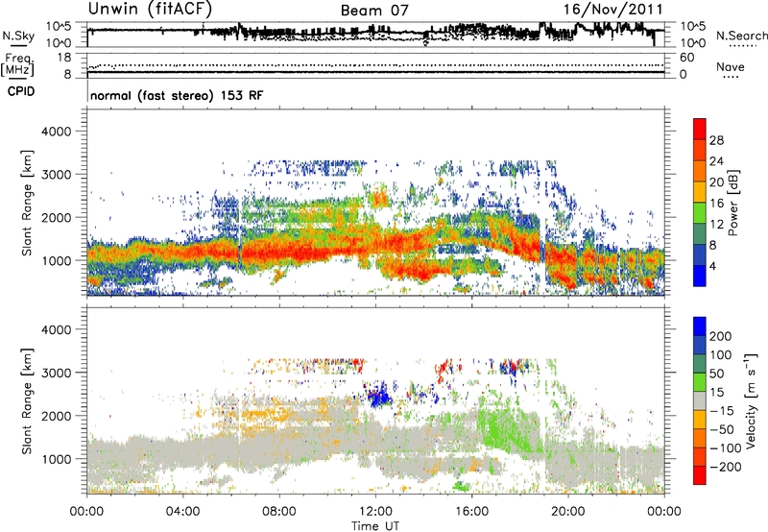
Task: Click the red top of power colorbar
Action: click(700, 129)
